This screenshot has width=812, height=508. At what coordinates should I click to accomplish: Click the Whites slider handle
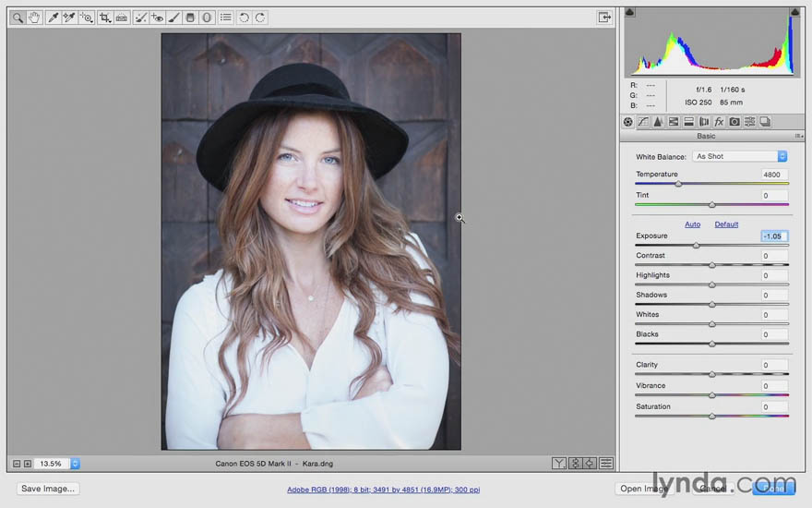tap(712, 324)
